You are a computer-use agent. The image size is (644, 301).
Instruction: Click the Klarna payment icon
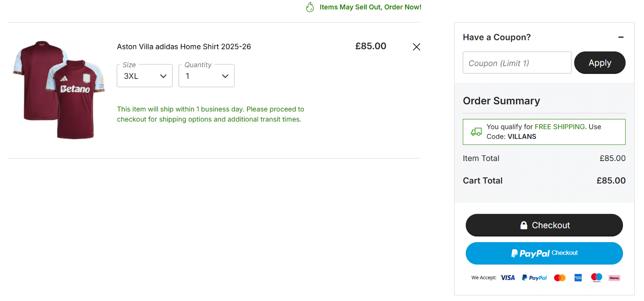(x=614, y=277)
